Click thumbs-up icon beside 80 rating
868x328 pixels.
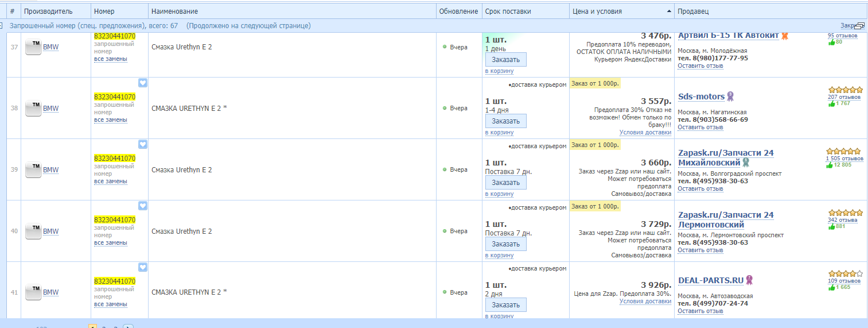(831, 42)
